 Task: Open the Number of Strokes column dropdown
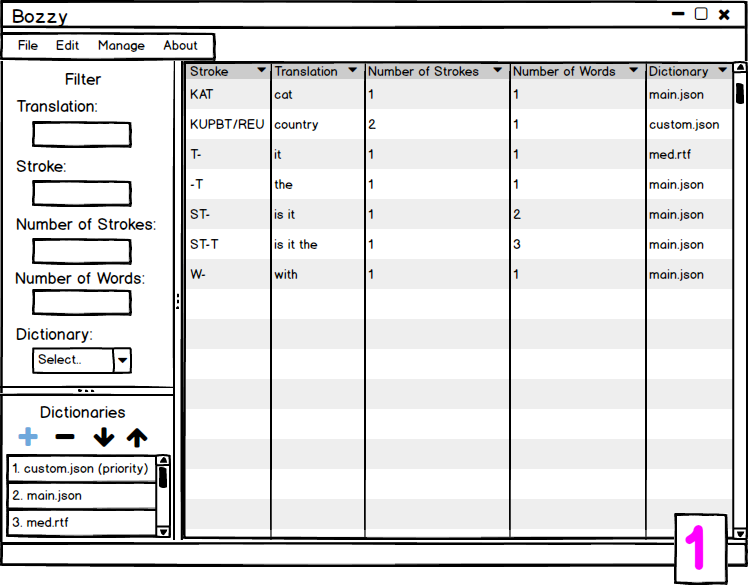point(497,70)
